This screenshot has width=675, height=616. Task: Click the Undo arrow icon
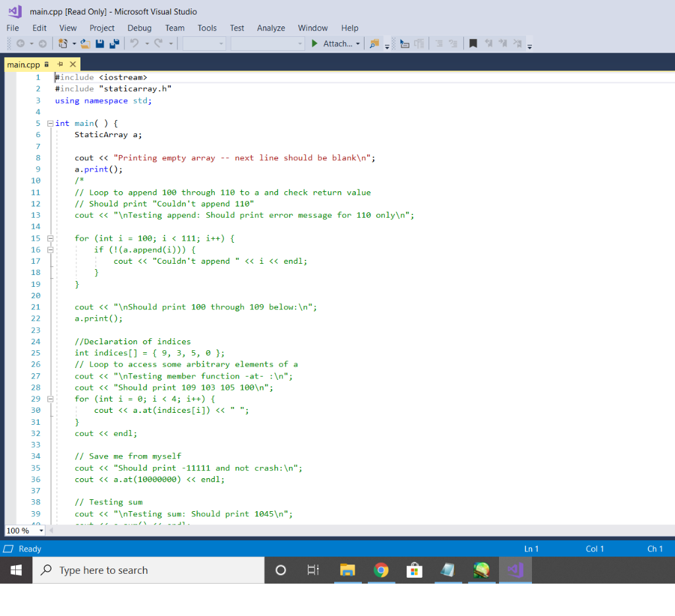134,44
